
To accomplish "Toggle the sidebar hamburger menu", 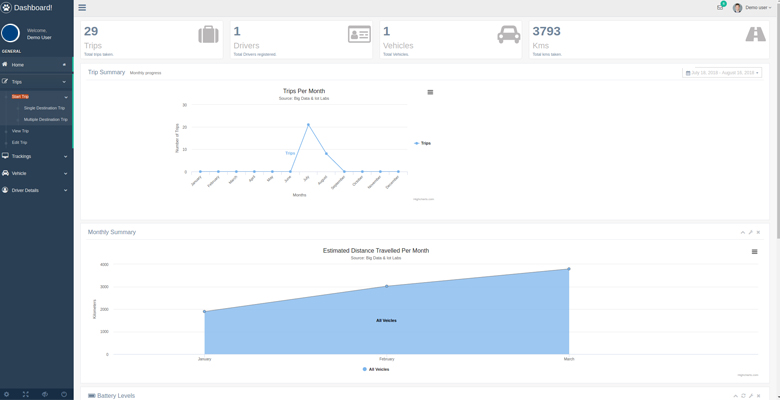I will [x=82, y=7].
